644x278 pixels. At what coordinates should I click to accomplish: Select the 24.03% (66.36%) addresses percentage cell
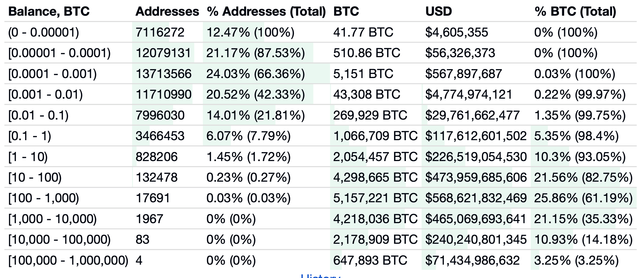(x=256, y=74)
